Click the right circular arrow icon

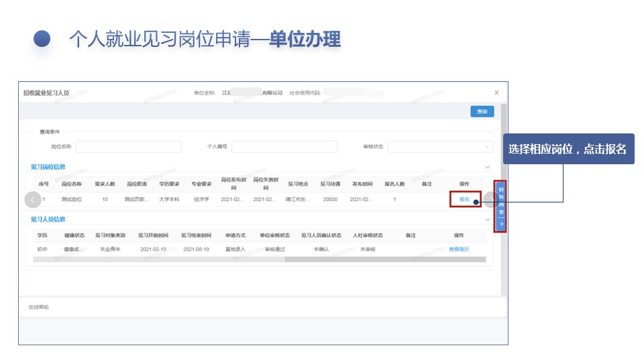(x=490, y=199)
